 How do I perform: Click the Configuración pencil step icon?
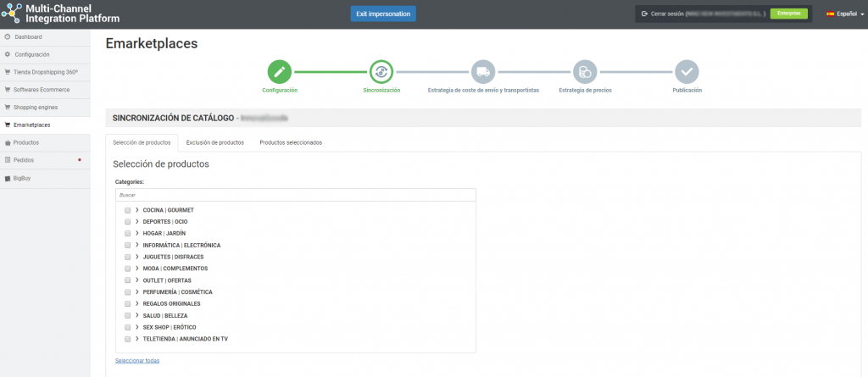[279, 72]
